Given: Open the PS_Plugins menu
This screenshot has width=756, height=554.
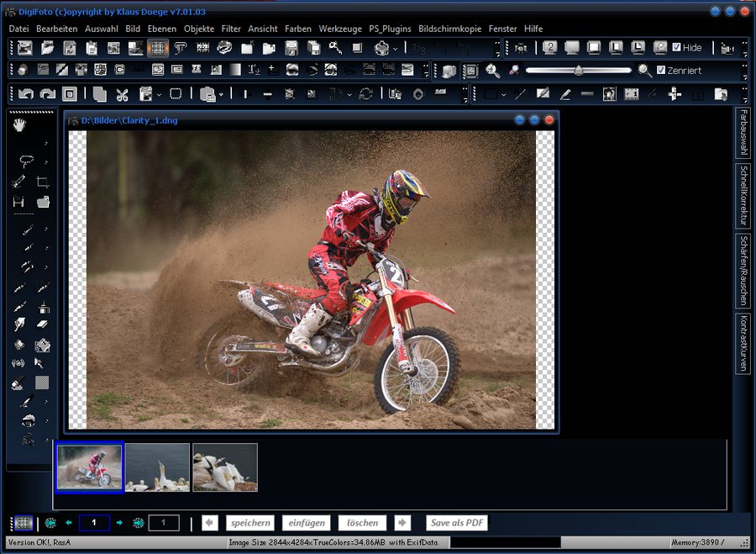Looking at the screenshot, I should tap(390, 29).
